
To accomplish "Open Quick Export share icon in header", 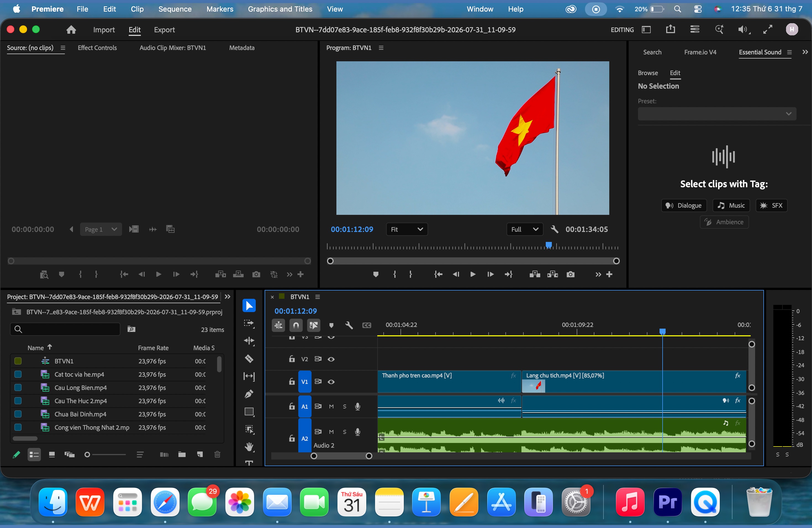I will coord(670,29).
